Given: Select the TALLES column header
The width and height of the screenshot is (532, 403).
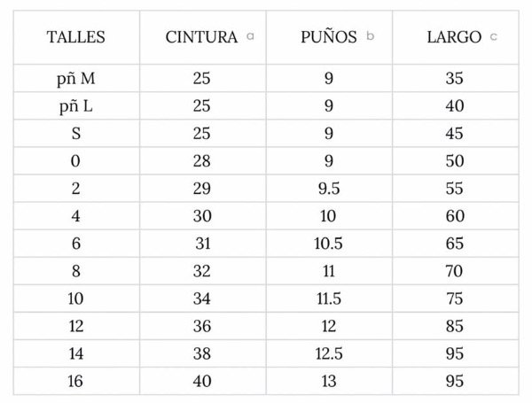Looking at the screenshot, I should tap(75, 37).
